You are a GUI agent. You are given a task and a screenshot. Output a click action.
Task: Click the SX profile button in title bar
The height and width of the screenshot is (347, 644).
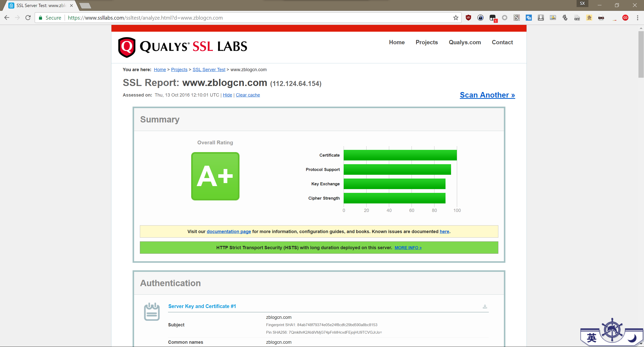[x=582, y=4]
